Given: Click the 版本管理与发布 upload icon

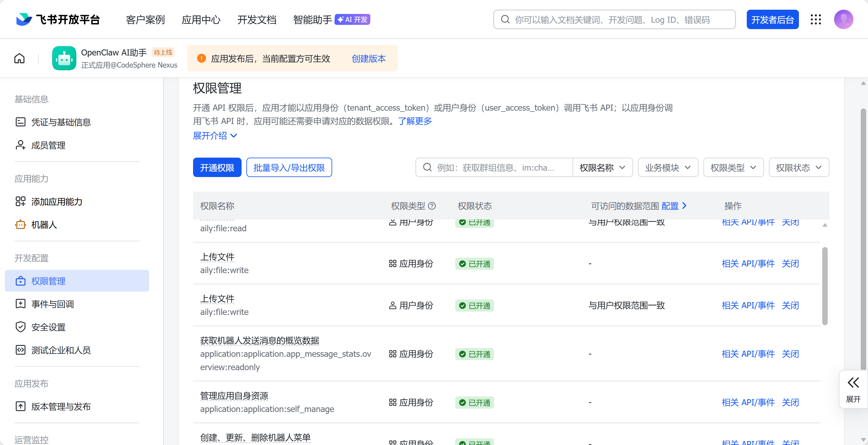Looking at the screenshot, I should 20,406.
